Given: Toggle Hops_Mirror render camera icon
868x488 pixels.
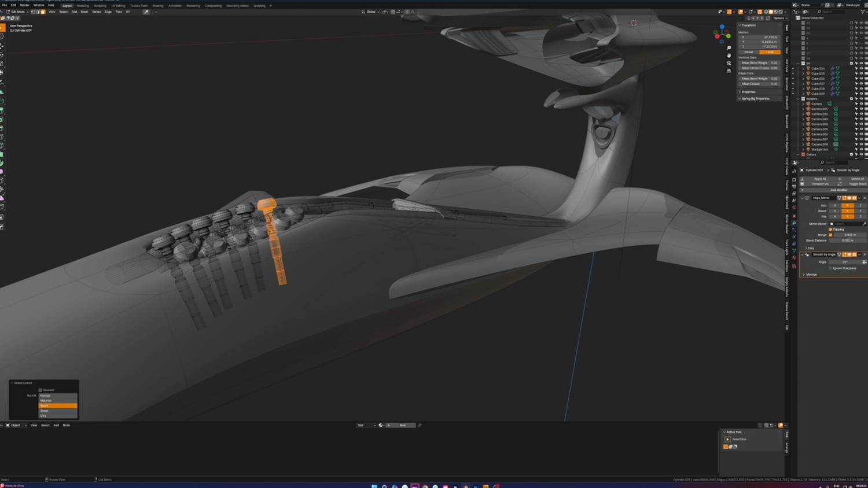Looking at the screenshot, I should click(x=854, y=198).
